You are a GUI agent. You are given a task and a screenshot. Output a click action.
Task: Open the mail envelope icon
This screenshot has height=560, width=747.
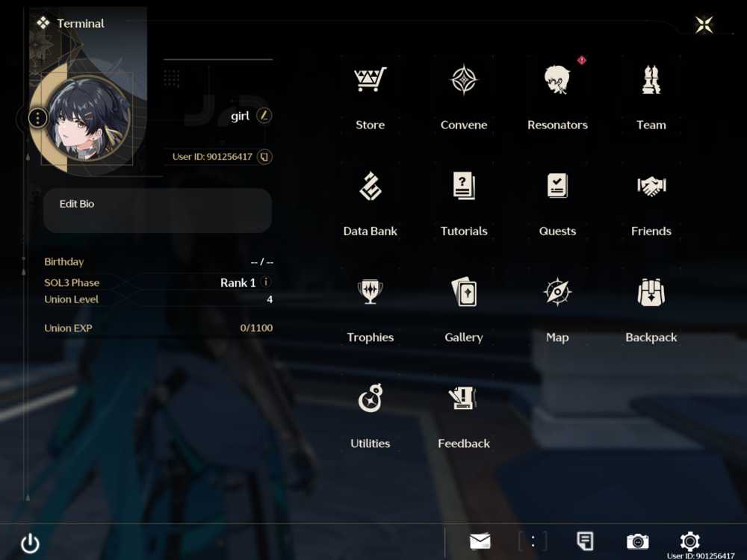[x=480, y=541]
